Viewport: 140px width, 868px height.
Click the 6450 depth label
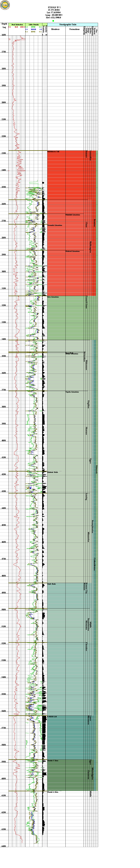pyautogui.click(x=4, y=846)
